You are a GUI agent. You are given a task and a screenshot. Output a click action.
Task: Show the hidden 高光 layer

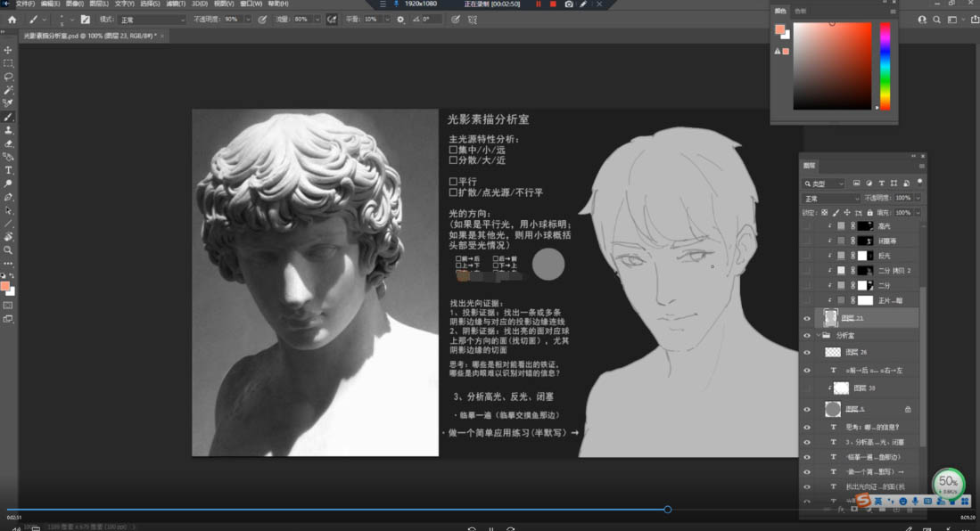(x=807, y=226)
